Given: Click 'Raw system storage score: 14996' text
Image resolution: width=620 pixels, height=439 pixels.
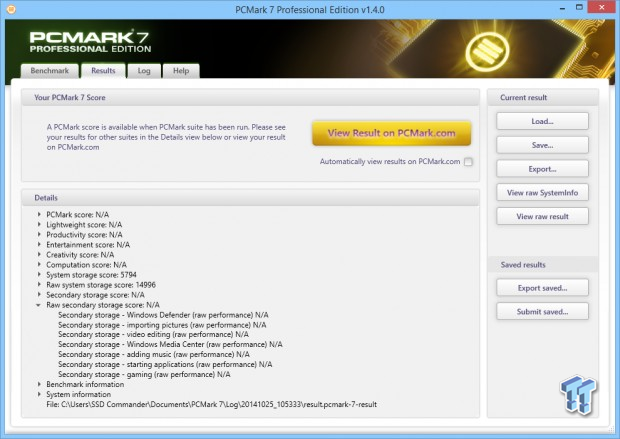Looking at the screenshot, I should point(101,285).
